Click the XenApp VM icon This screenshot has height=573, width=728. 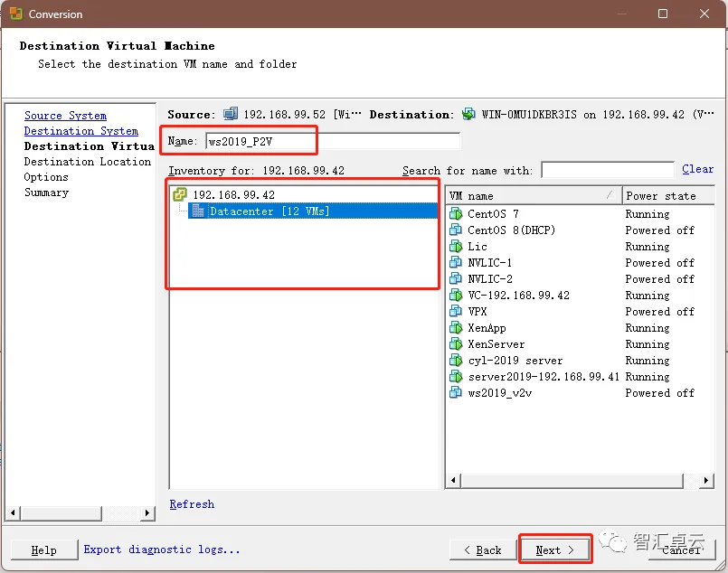[x=456, y=328]
